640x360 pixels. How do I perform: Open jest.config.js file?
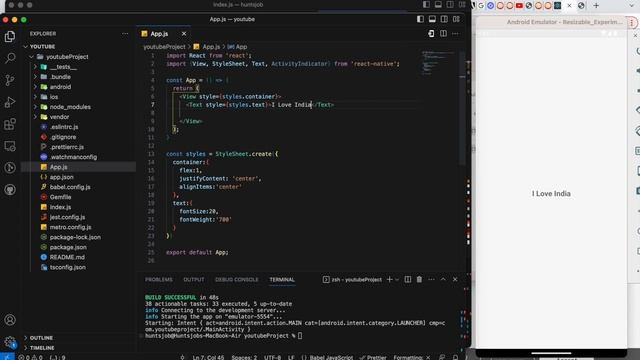point(67,217)
